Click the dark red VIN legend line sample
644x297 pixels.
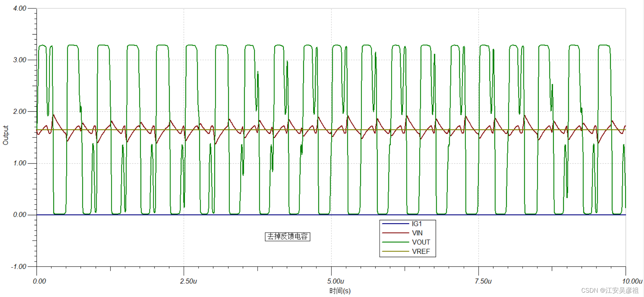point(395,233)
